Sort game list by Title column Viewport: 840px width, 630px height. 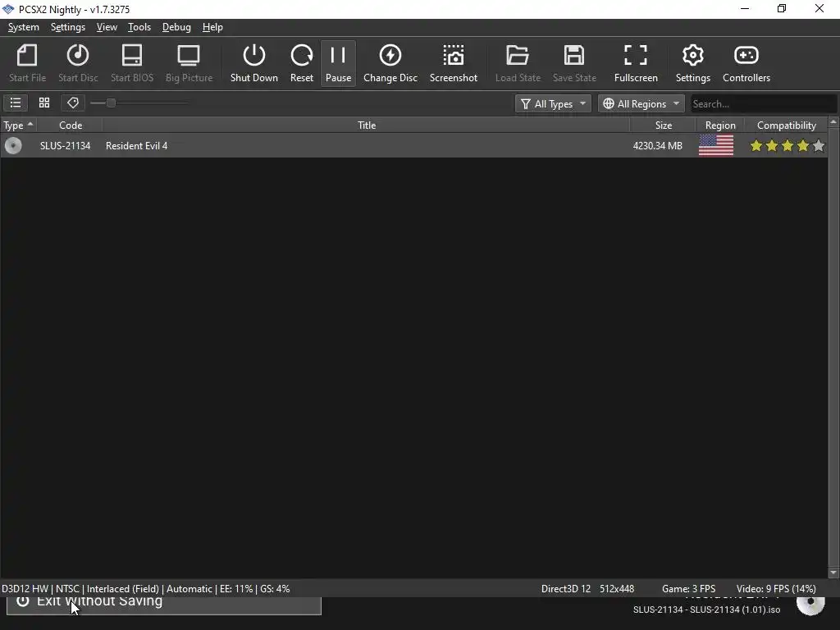click(x=367, y=126)
